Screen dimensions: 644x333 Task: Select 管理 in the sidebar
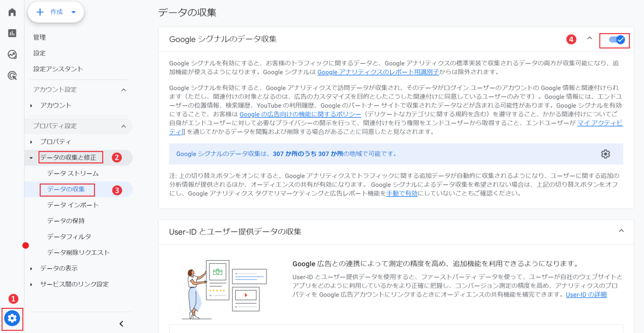tap(40, 37)
